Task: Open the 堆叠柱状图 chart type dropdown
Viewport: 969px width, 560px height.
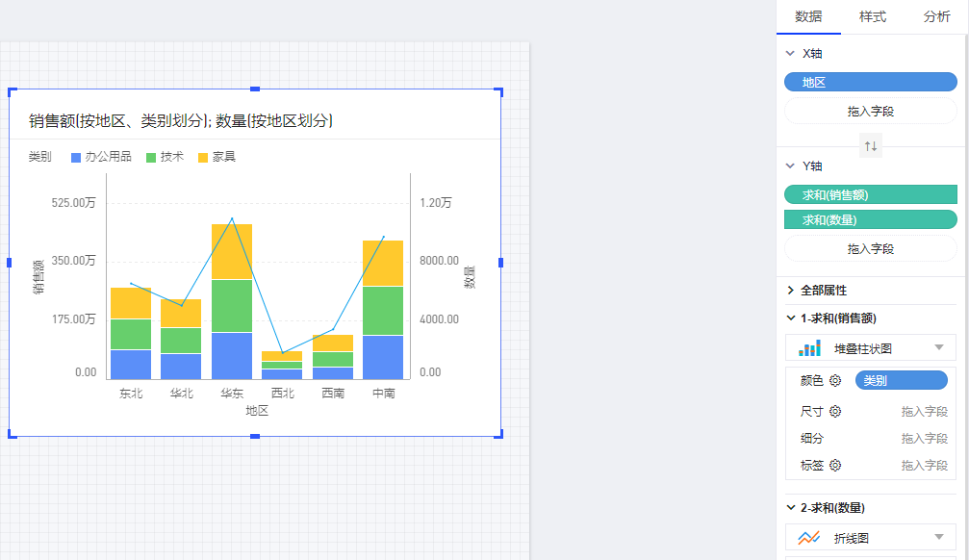Action: (x=938, y=347)
